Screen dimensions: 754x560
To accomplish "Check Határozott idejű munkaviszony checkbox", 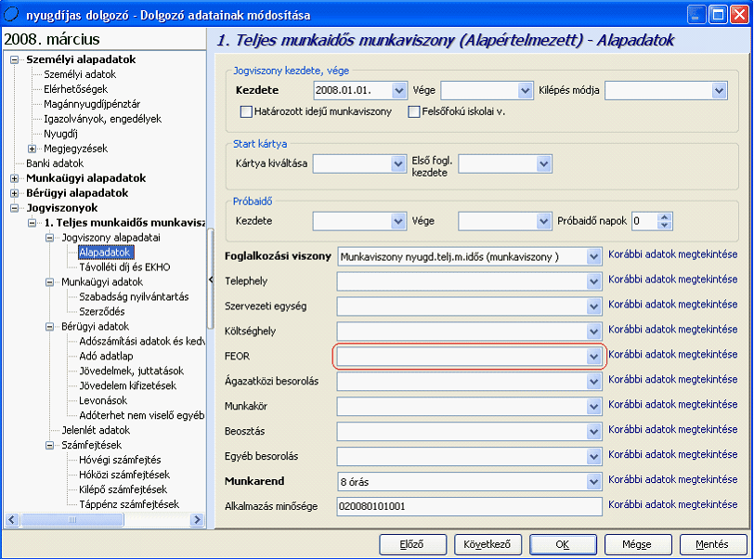I will (x=246, y=111).
